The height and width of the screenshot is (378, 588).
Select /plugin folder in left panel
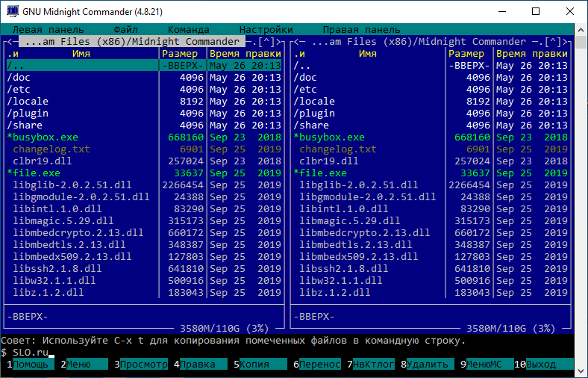tap(144, 114)
